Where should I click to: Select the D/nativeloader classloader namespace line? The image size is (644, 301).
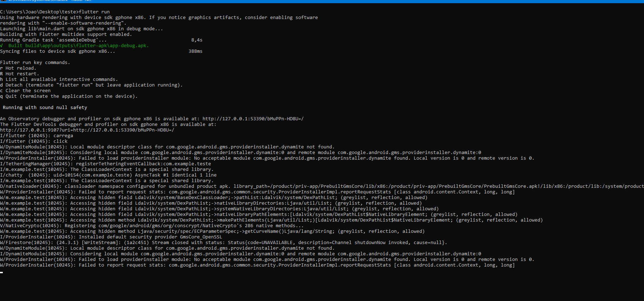pyautogui.click(x=322, y=186)
